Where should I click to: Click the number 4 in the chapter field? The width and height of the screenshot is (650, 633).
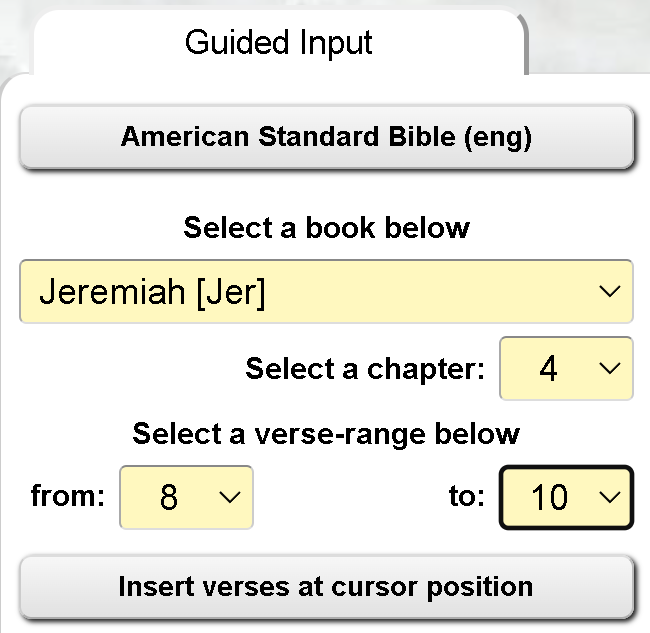pyautogui.click(x=548, y=369)
